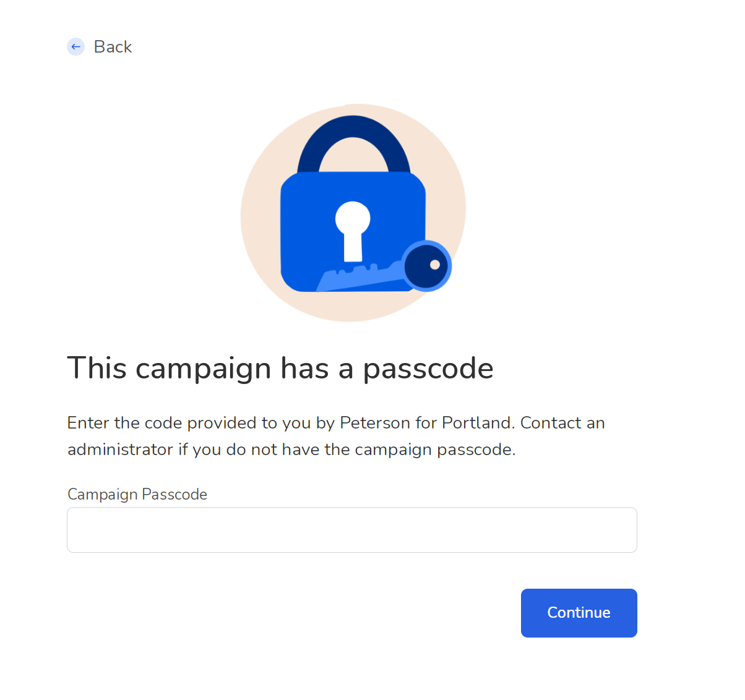Click the small hole in the key head

[x=435, y=265]
